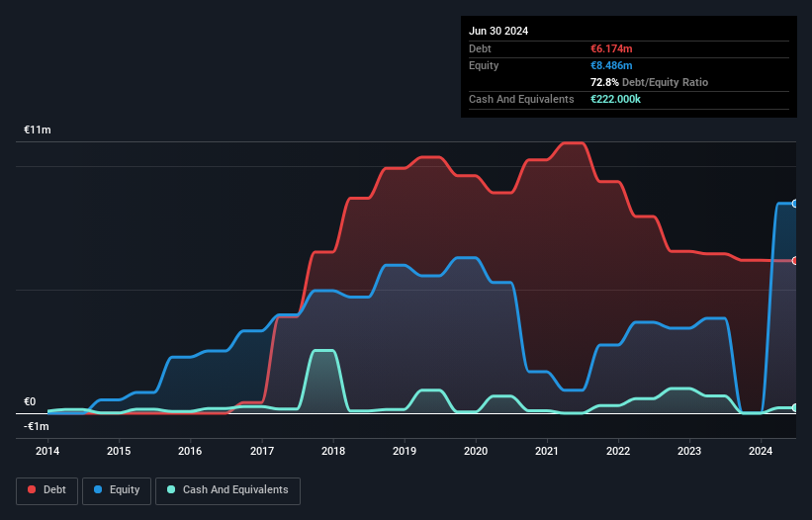The width and height of the screenshot is (812, 520).
Task: Toggle the Equity series legend button
Action: click(117, 490)
